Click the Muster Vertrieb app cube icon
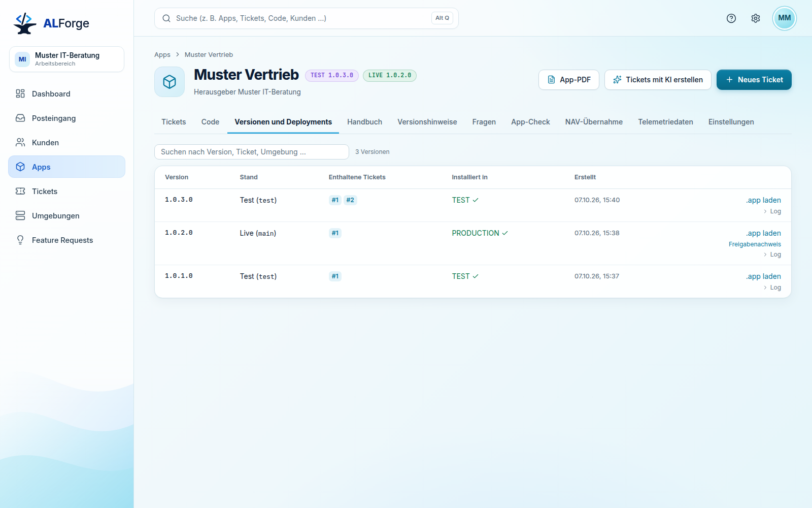This screenshot has width=812, height=508. [170, 82]
